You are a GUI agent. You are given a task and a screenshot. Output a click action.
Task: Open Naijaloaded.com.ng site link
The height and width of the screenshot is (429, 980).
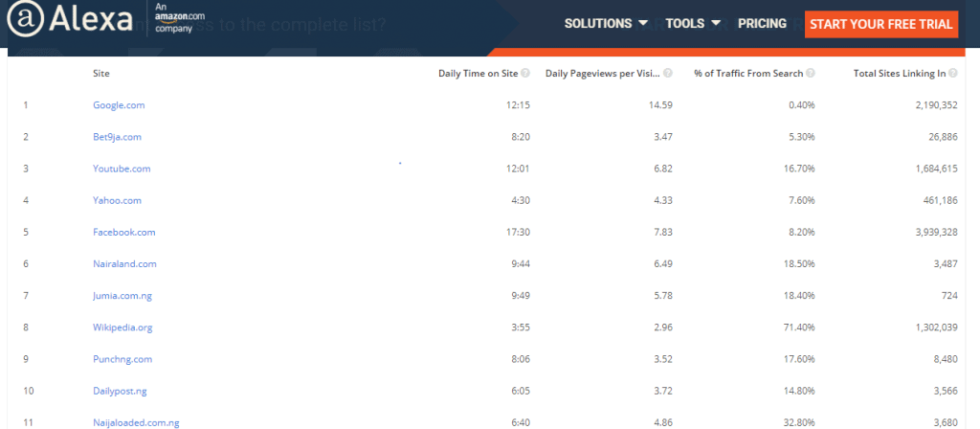coord(136,422)
